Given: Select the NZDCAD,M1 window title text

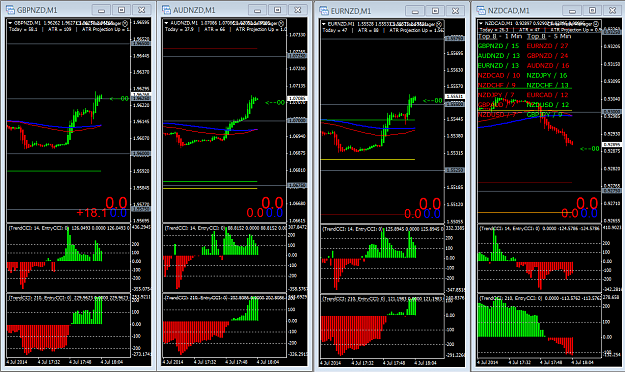Looking at the screenshot, I should pos(509,11).
